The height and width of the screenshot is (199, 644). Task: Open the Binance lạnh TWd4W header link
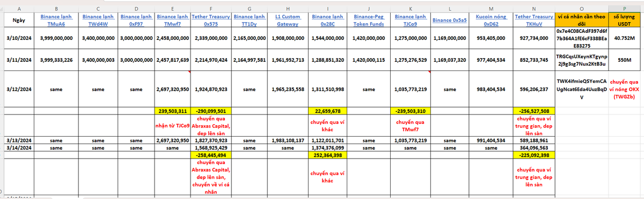[x=98, y=20]
